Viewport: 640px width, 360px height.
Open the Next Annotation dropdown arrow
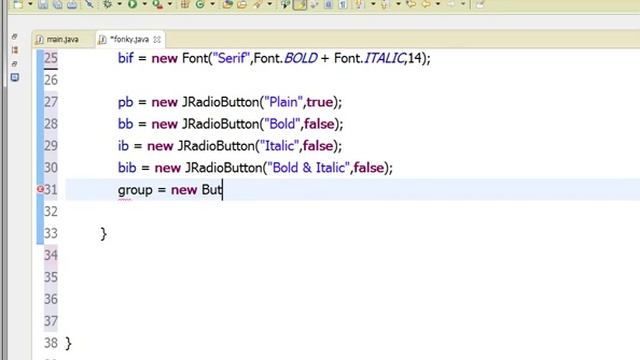(x=373, y=4)
